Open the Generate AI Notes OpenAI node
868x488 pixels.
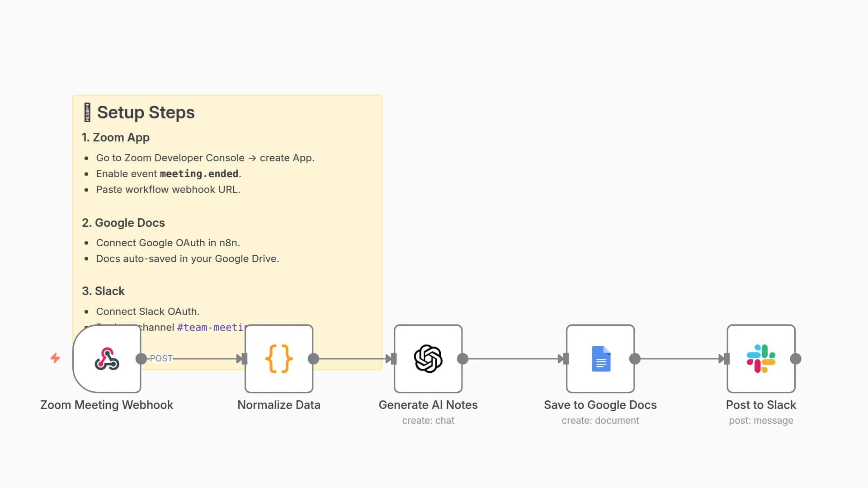tap(428, 359)
